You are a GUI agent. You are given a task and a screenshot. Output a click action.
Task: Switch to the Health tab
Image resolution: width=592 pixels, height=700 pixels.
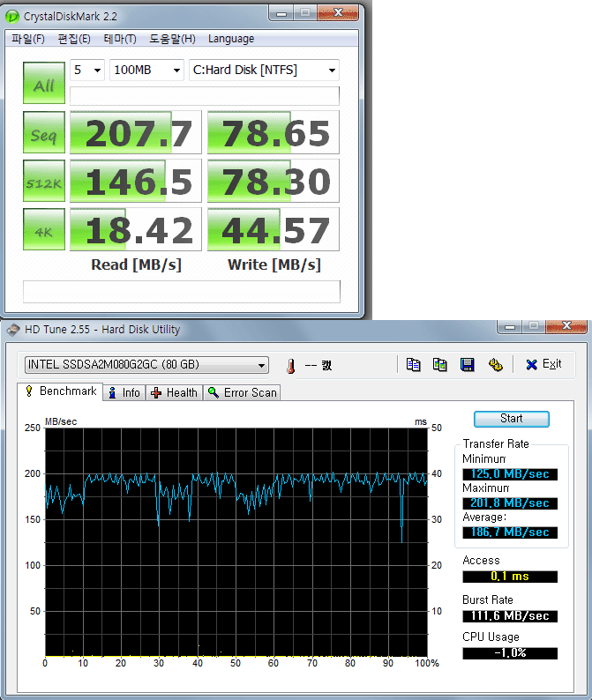pyautogui.click(x=175, y=393)
